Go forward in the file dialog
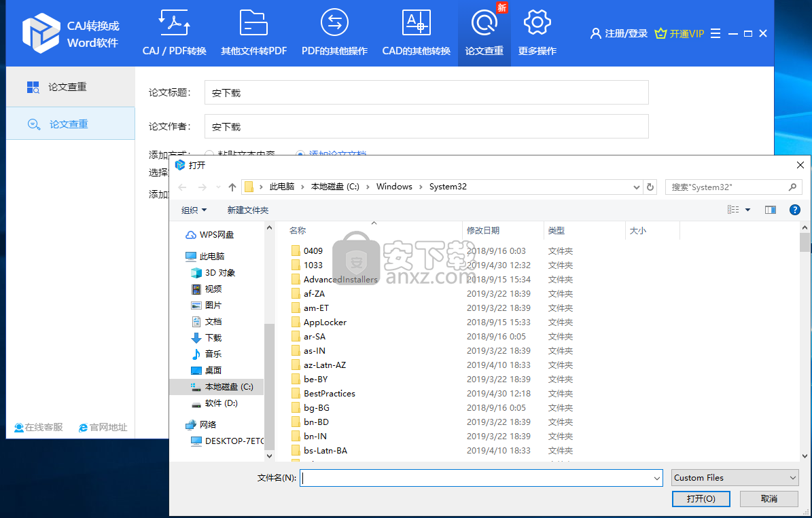The image size is (812, 518). point(202,187)
